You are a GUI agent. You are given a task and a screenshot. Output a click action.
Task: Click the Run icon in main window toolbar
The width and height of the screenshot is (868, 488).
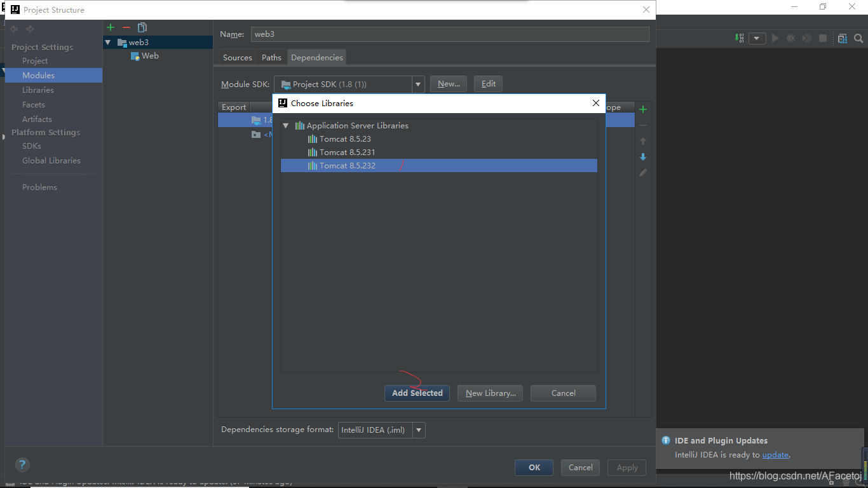(775, 38)
